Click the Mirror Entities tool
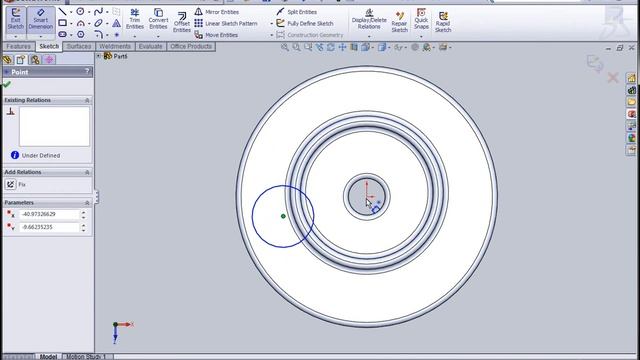This screenshot has width=640, height=360. point(216,12)
